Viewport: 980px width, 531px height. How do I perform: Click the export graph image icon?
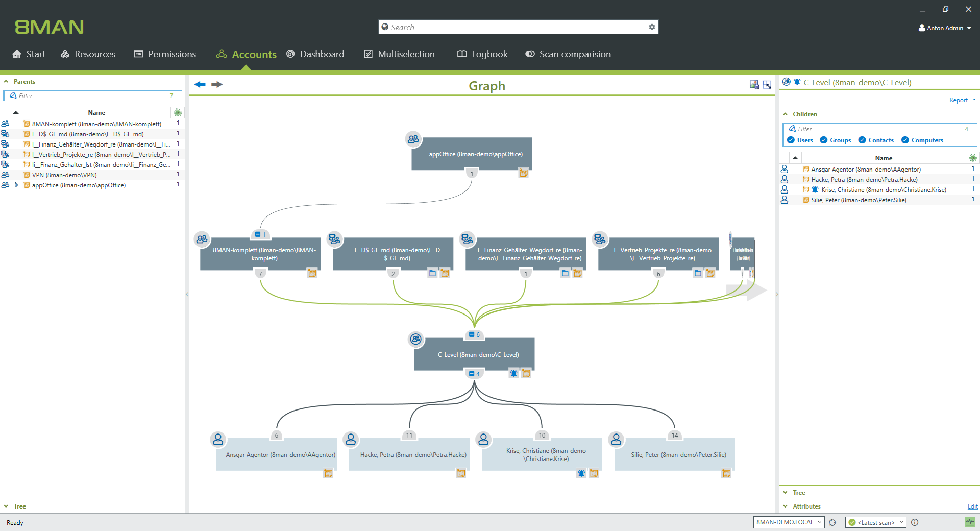754,85
